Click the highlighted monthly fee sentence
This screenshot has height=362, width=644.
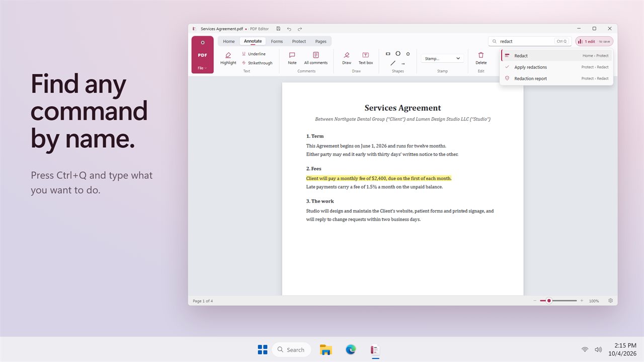(x=379, y=178)
